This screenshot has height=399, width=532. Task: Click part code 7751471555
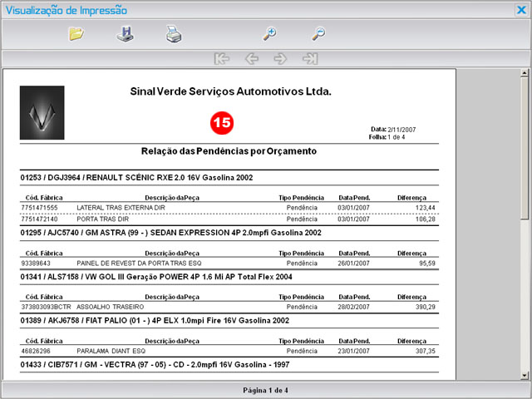pyautogui.click(x=39, y=208)
